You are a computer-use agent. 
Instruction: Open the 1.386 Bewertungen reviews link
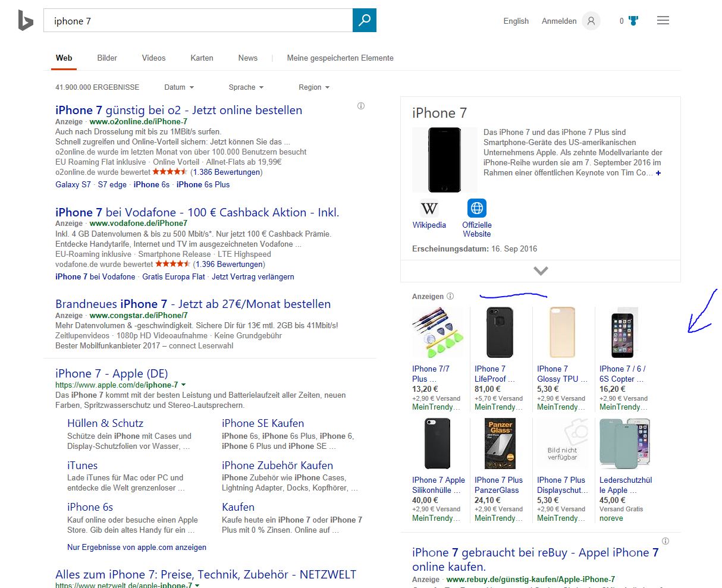click(227, 172)
